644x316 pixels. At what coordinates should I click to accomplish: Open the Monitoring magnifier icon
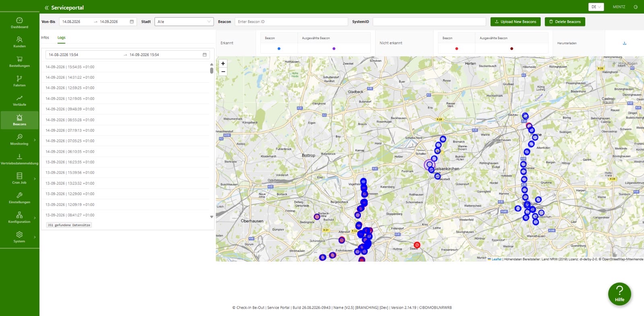point(19,137)
